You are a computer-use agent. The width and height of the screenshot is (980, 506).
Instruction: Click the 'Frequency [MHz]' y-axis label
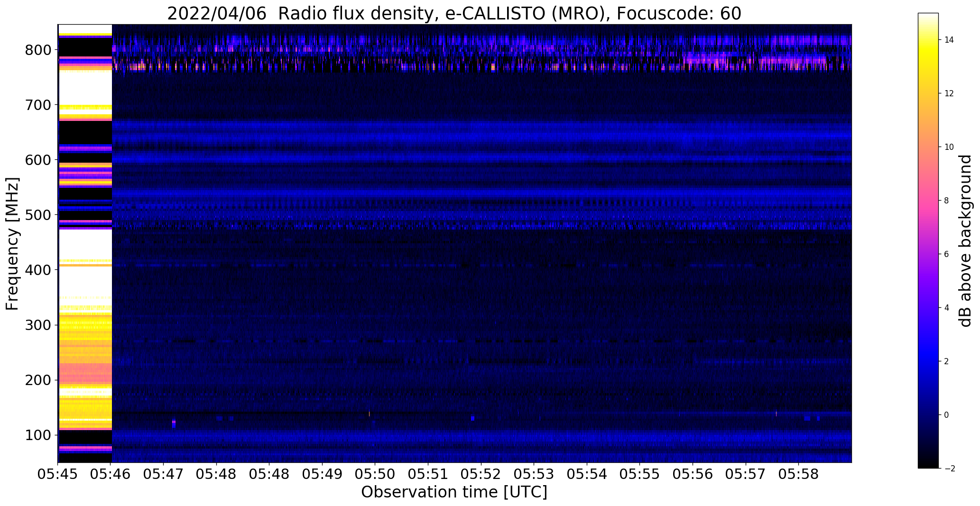click(13, 244)
